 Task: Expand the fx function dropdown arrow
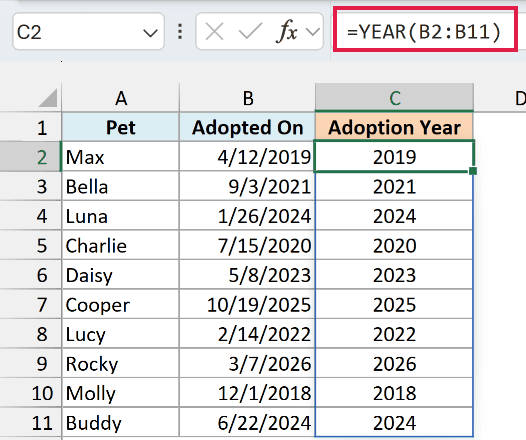click(313, 32)
